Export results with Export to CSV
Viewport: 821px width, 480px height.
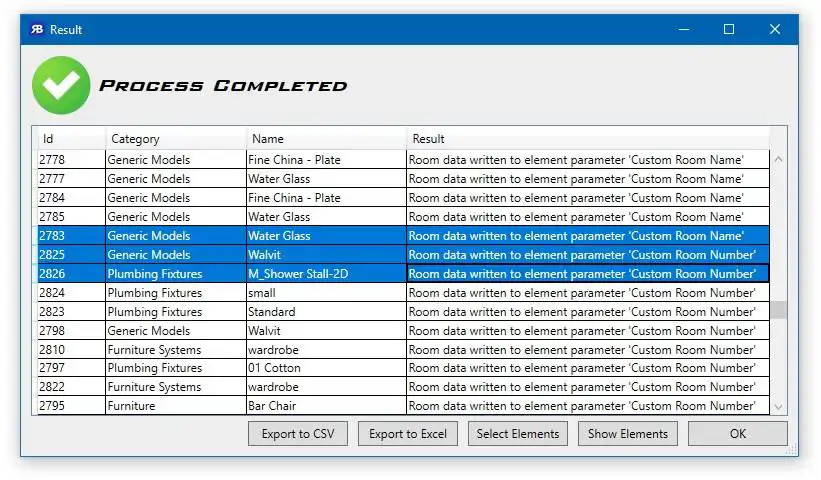pos(298,434)
